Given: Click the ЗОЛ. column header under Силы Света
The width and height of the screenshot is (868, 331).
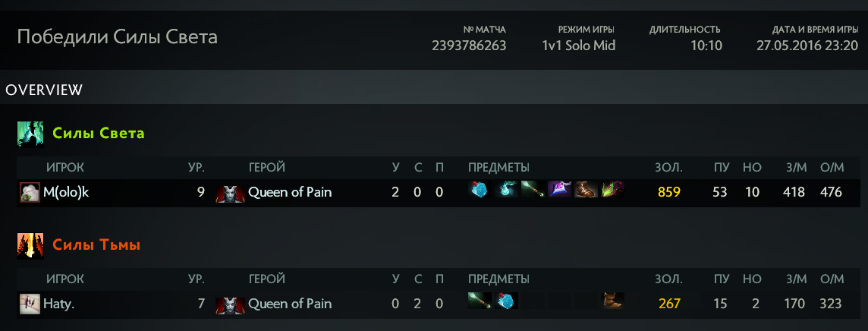Looking at the screenshot, I should click(x=668, y=167).
